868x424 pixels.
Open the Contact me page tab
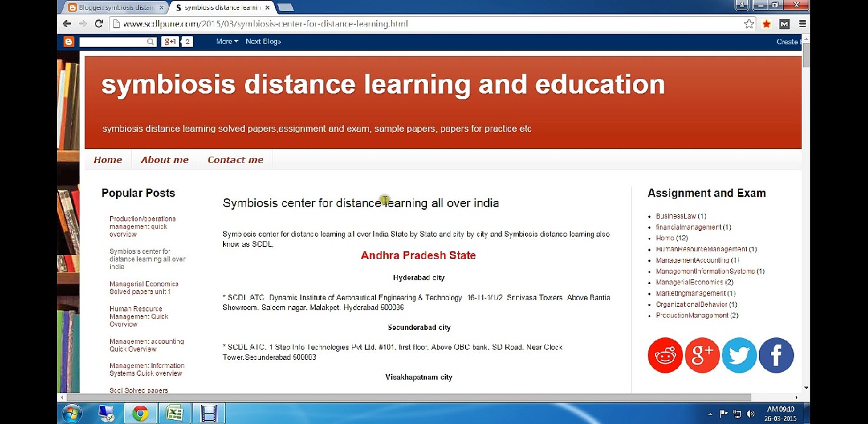coord(236,160)
